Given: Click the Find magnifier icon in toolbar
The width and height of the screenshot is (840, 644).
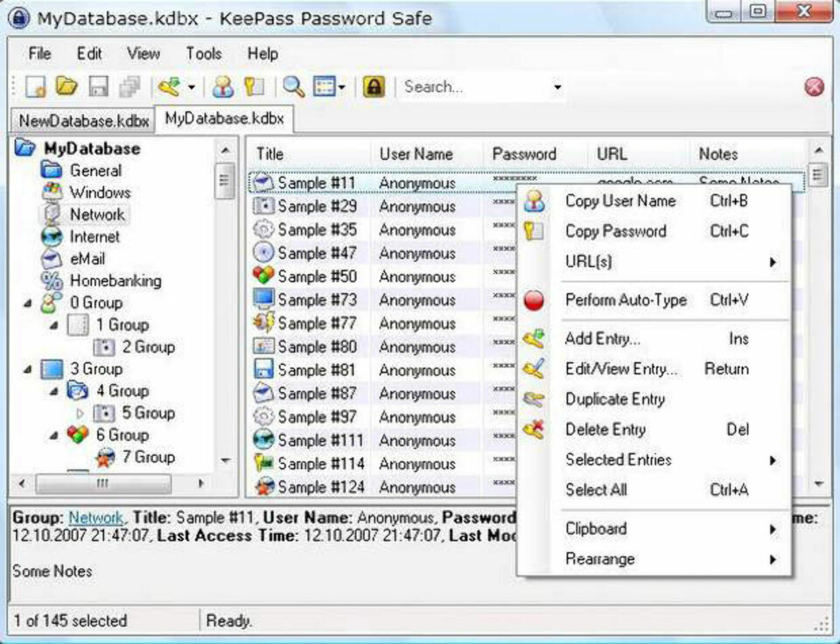Looking at the screenshot, I should pyautogui.click(x=294, y=87).
